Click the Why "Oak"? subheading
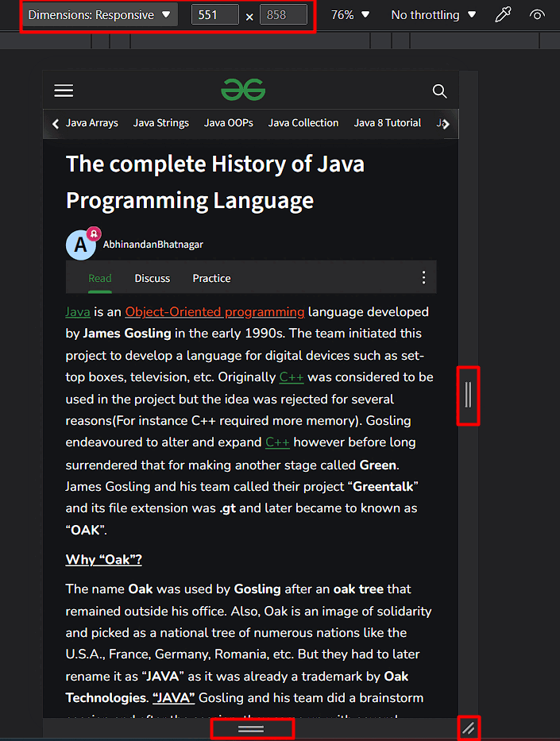The height and width of the screenshot is (741, 560). coord(104,560)
